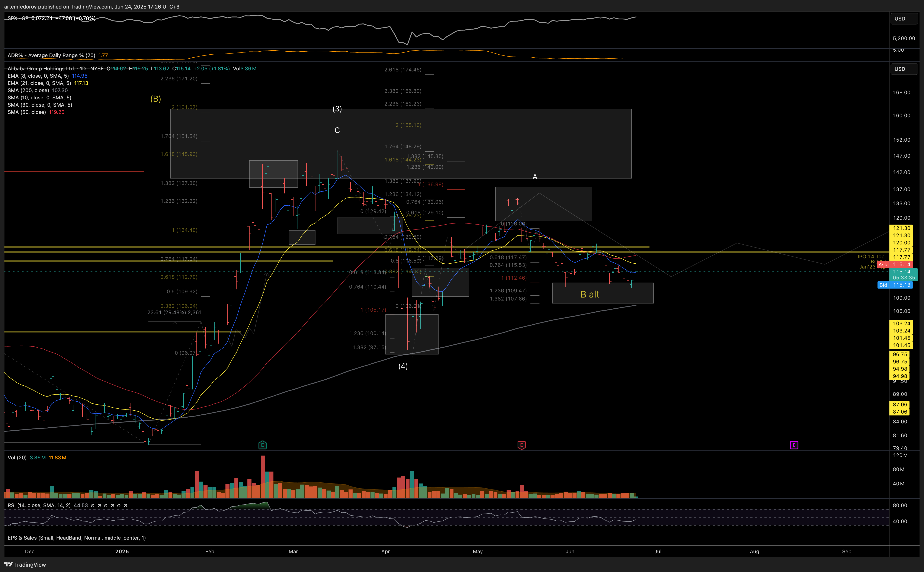
Task: Select the EPS & Sales indicator legend
Action: coord(77,538)
